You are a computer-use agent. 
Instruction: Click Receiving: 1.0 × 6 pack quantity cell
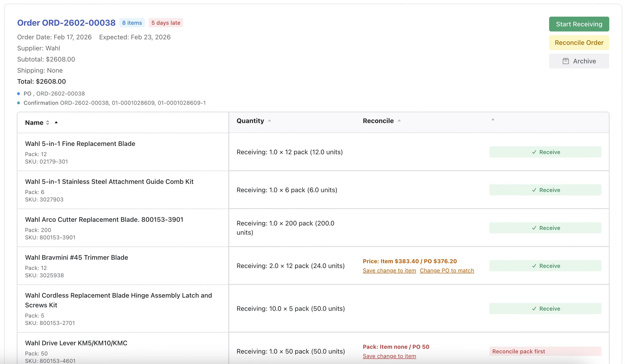(287, 190)
